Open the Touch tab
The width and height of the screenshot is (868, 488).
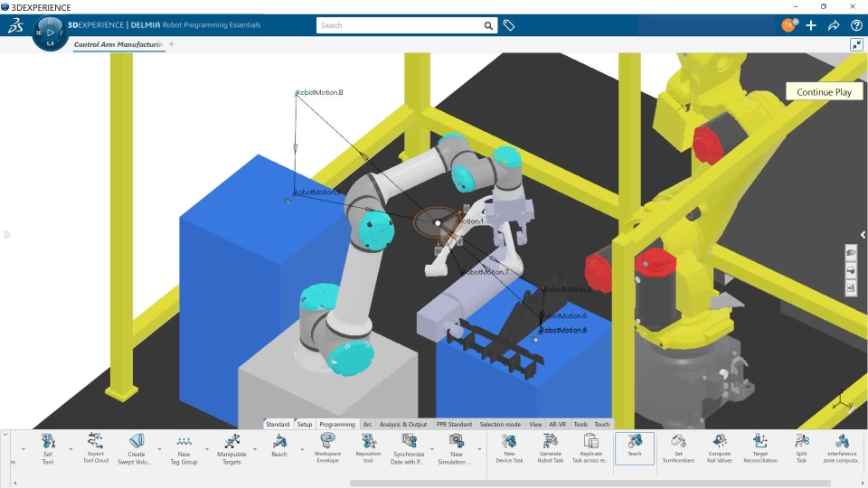click(602, 425)
